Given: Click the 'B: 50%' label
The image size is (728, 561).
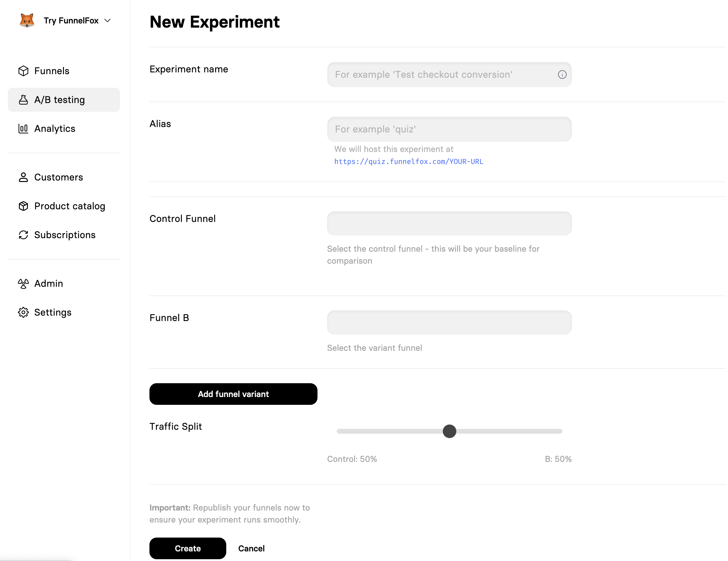Looking at the screenshot, I should coord(558,459).
